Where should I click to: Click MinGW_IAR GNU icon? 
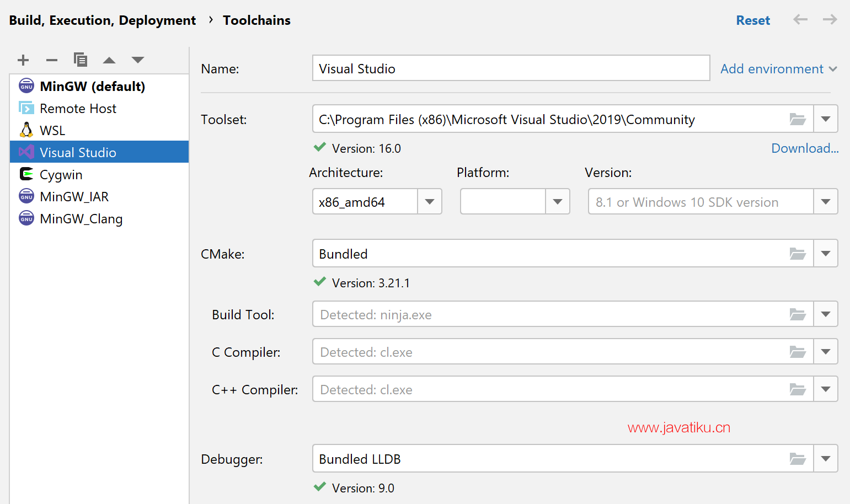26,196
